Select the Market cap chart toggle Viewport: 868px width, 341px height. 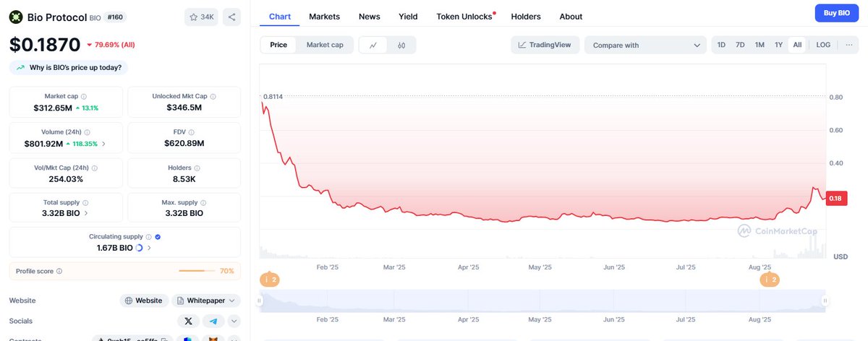coord(325,45)
